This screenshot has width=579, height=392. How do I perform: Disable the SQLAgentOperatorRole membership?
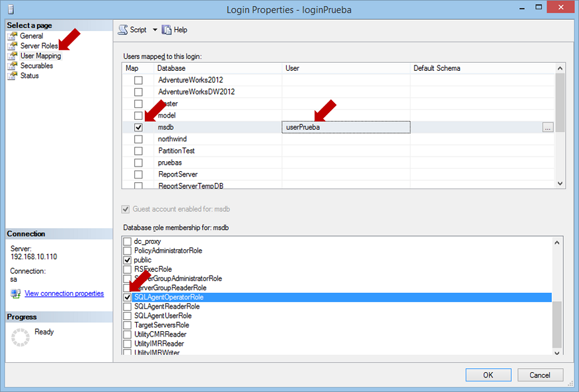(126, 297)
